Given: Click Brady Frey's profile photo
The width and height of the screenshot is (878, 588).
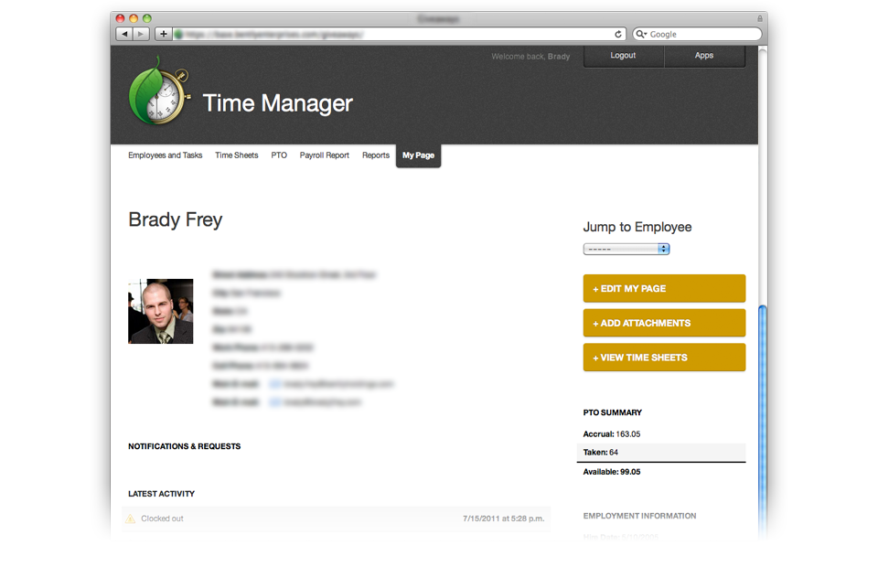Looking at the screenshot, I should (x=161, y=312).
